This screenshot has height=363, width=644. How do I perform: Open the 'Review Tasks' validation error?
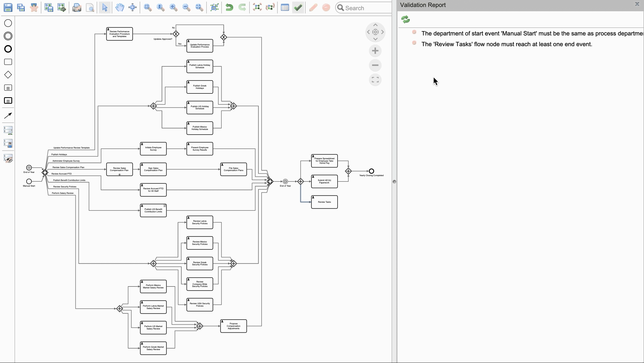[x=506, y=44]
